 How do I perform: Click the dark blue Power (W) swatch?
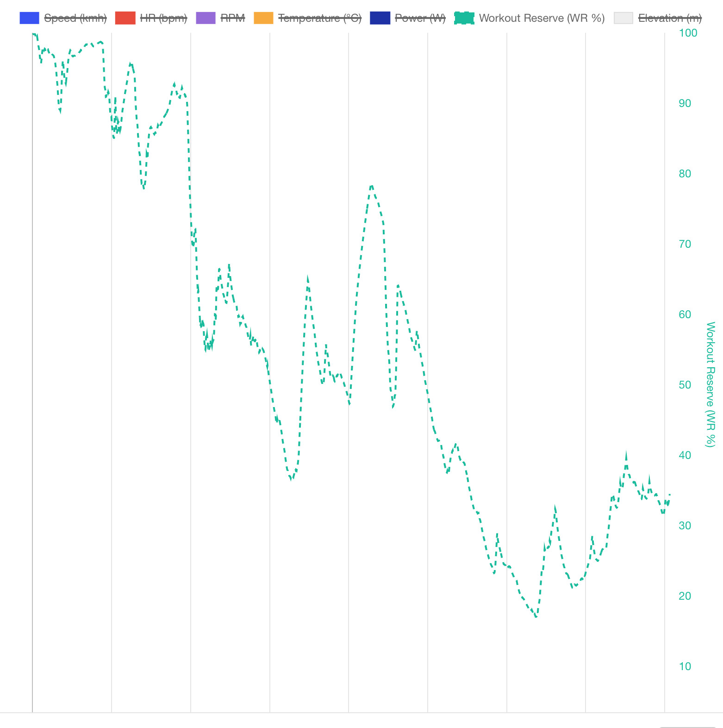(x=380, y=18)
